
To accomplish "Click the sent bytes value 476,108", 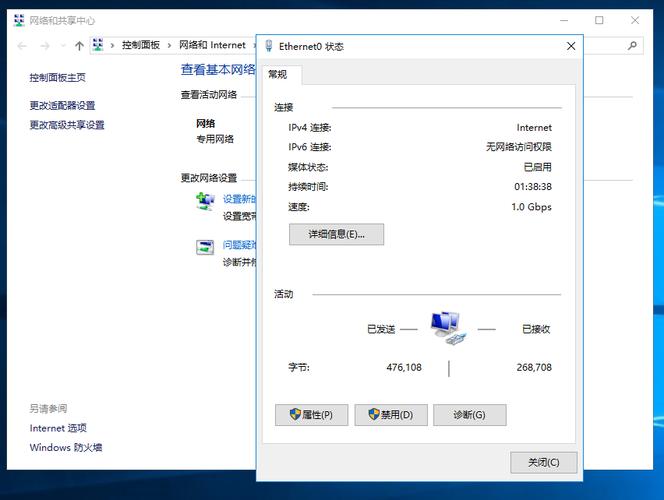I will [x=404, y=367].
